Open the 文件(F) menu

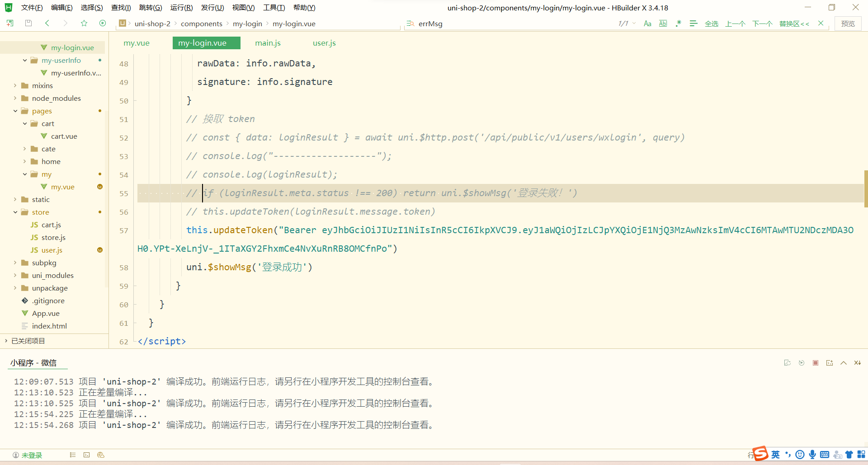coord(32,8)
